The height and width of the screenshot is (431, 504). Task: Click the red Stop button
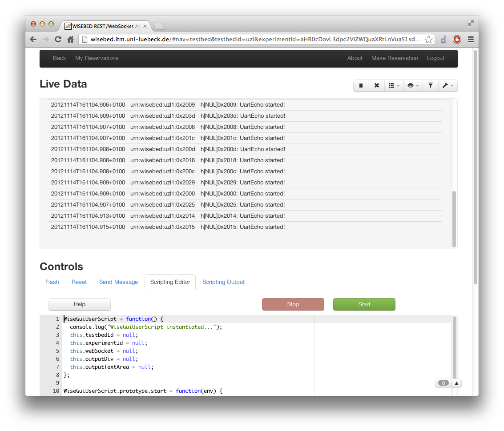point(293,304)
